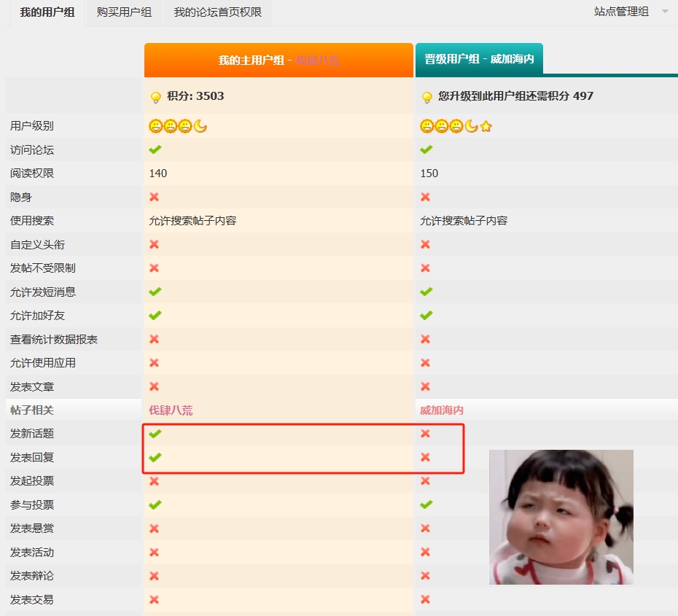Switch to the 购买用户组 tab

click(x=124, y=12)
